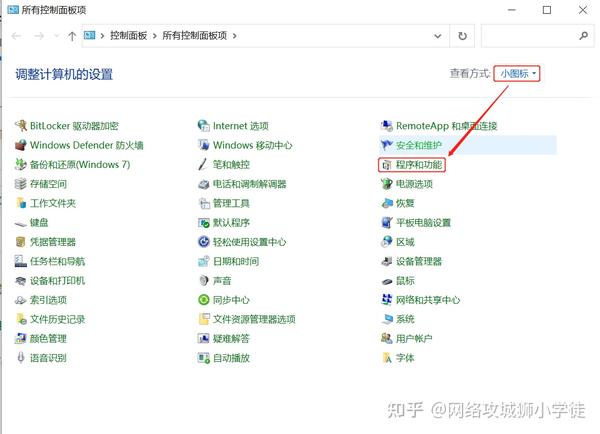Open Windows Defender 防火墙 icon

[x=20, y=145]
